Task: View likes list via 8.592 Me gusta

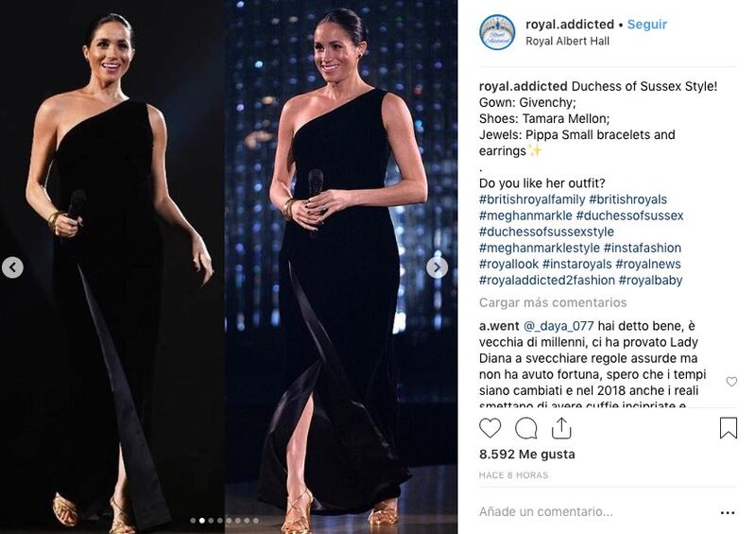Action: (527, 455)
